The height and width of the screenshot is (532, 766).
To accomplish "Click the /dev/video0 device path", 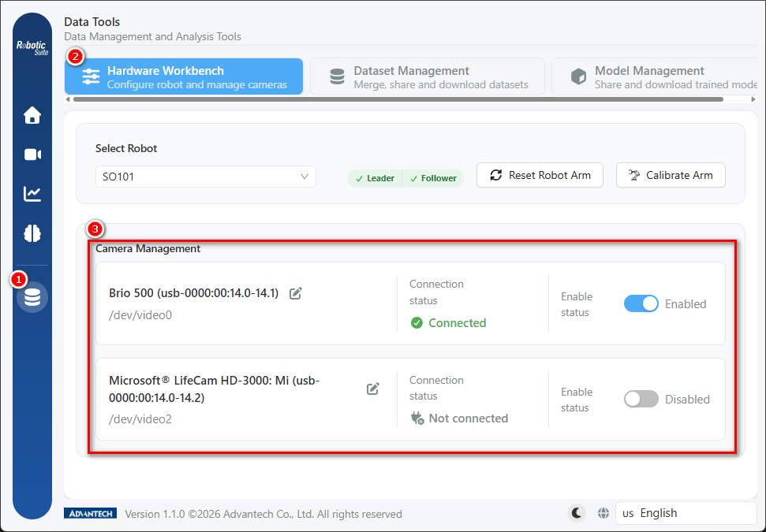I will [x=140, y=315].
